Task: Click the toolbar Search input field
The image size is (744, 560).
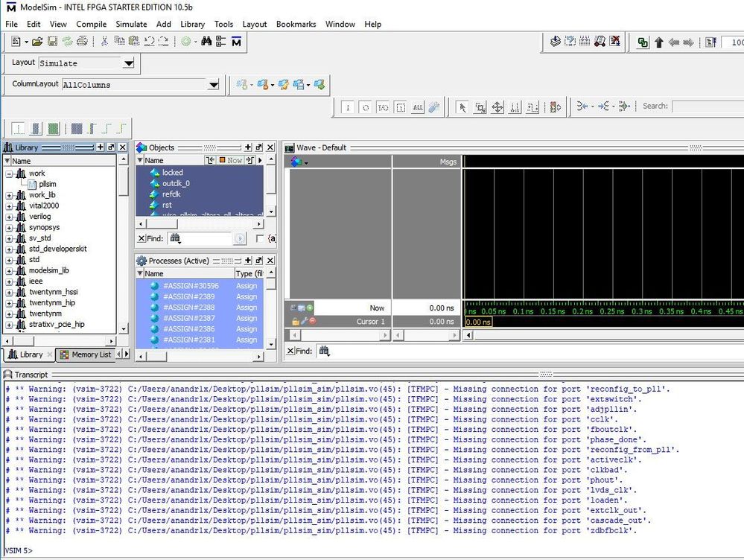Action: coord(707,106)
